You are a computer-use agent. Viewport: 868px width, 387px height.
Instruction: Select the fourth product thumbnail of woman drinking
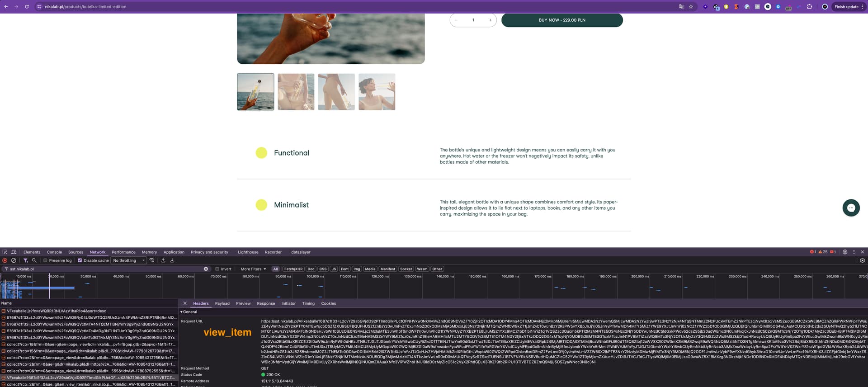tap(377, 92)
